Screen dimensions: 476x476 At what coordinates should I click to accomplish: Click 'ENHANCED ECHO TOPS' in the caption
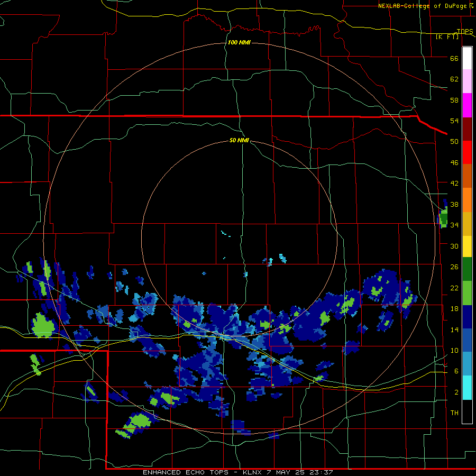click(186, 472)
